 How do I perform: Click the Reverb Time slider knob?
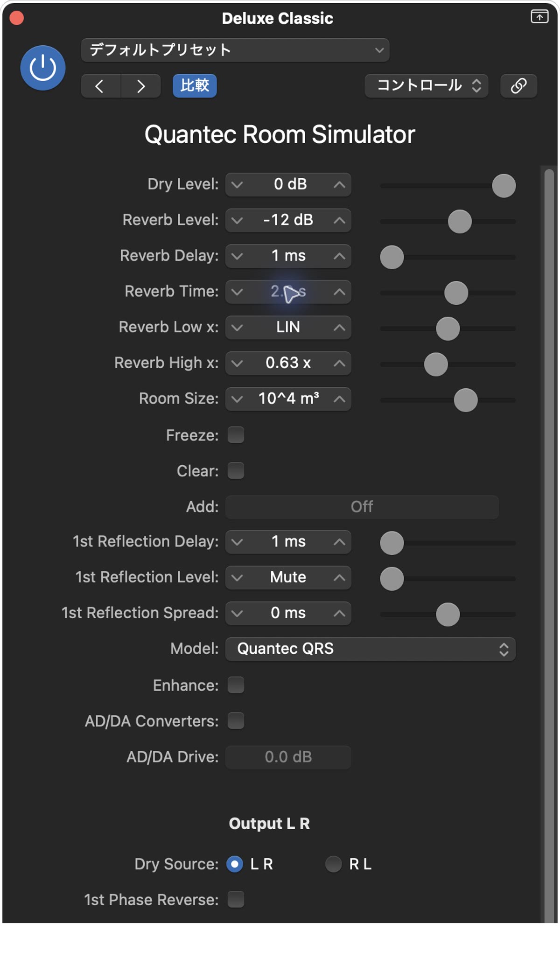pos(456,293)
